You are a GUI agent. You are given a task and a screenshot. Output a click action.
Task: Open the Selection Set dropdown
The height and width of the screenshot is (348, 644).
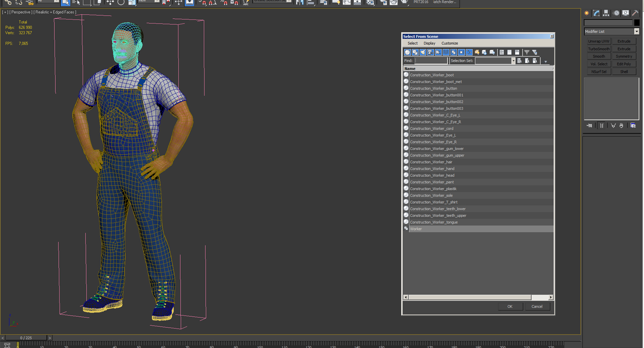pyautogui.click(x=513, y=61)
